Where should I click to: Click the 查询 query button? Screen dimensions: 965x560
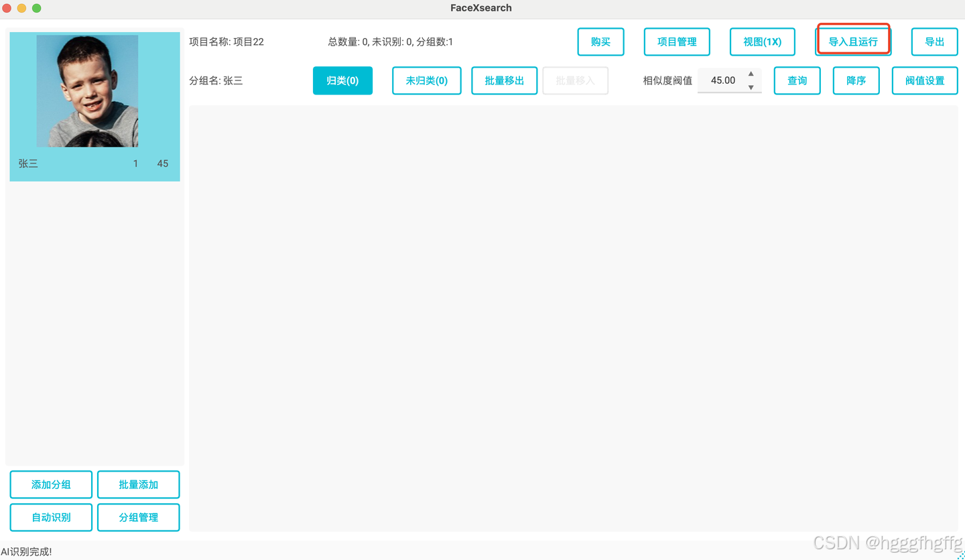[x=797, y=80]
